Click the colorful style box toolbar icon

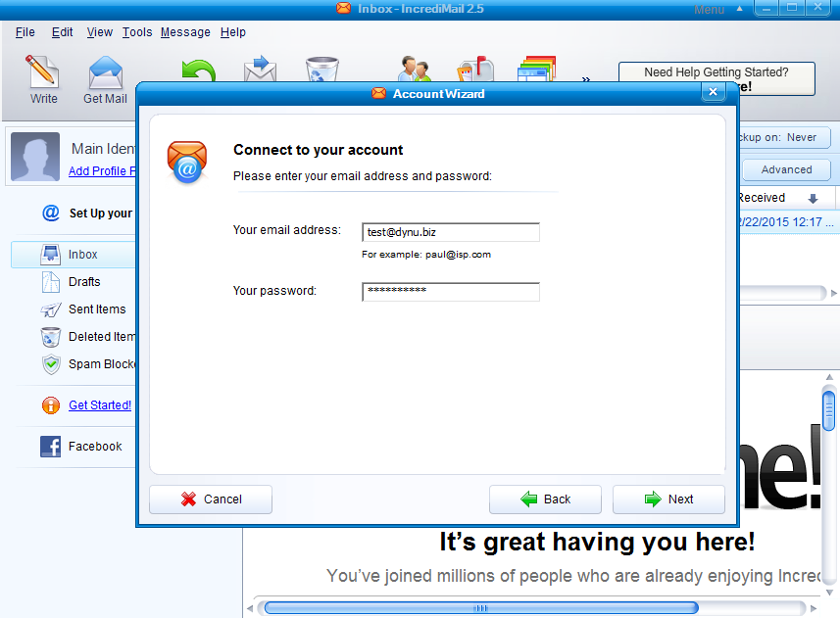[x=537, y=69]
